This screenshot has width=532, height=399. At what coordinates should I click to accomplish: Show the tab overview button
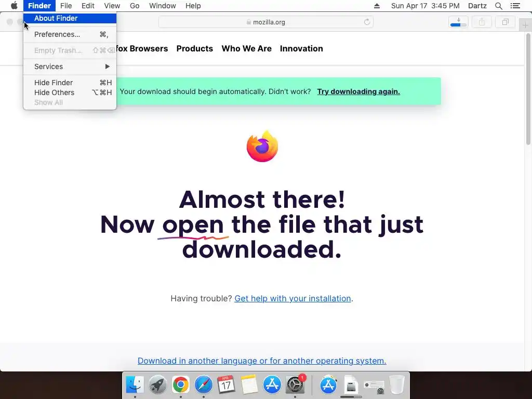point(505,22)
